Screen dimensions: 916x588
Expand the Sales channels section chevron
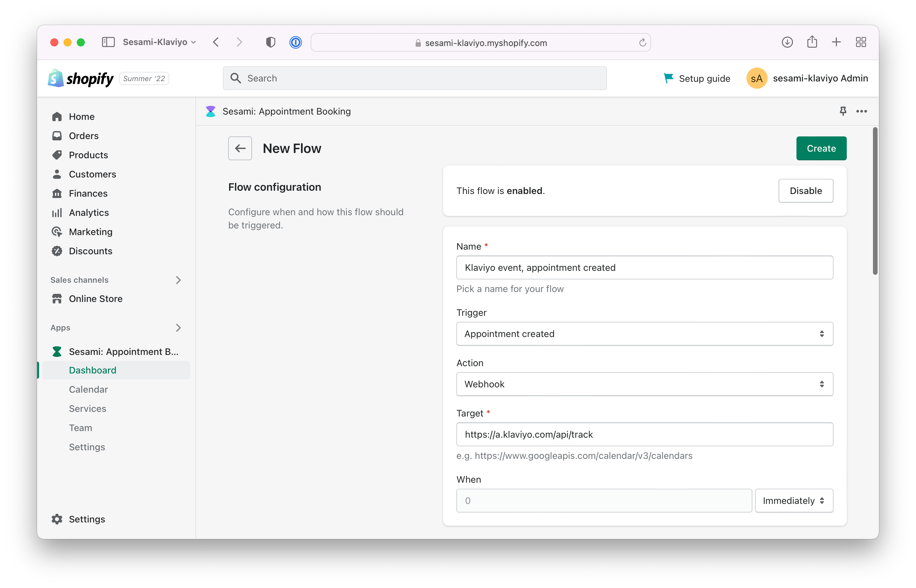click(x=178, y=280)
